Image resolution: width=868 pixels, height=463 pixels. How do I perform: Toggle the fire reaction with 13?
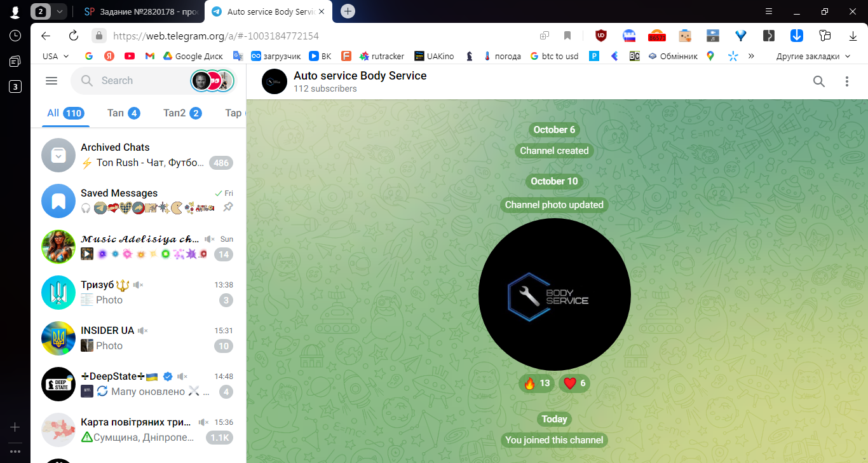[x=537, y=383]
